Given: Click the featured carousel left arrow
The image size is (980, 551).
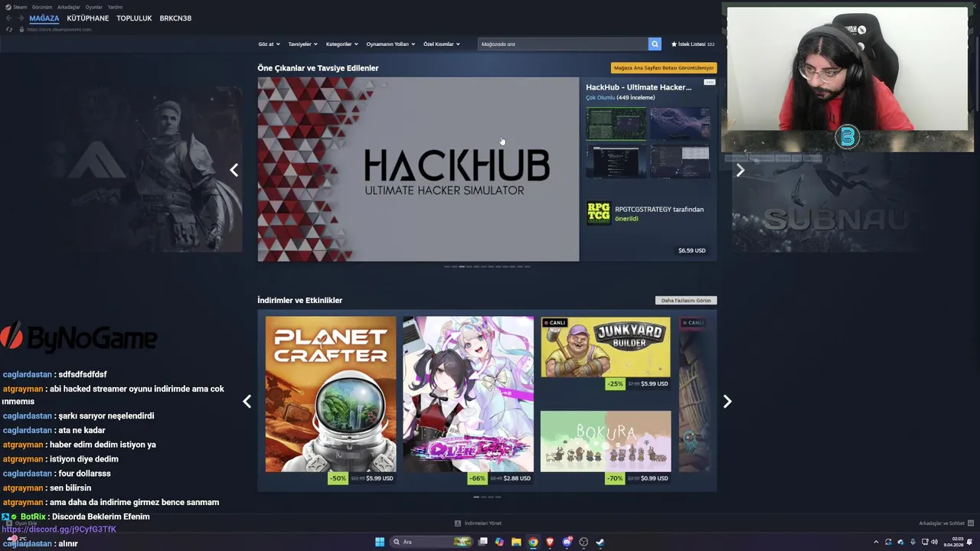Looking at the screenshot, I should point(234,170).
